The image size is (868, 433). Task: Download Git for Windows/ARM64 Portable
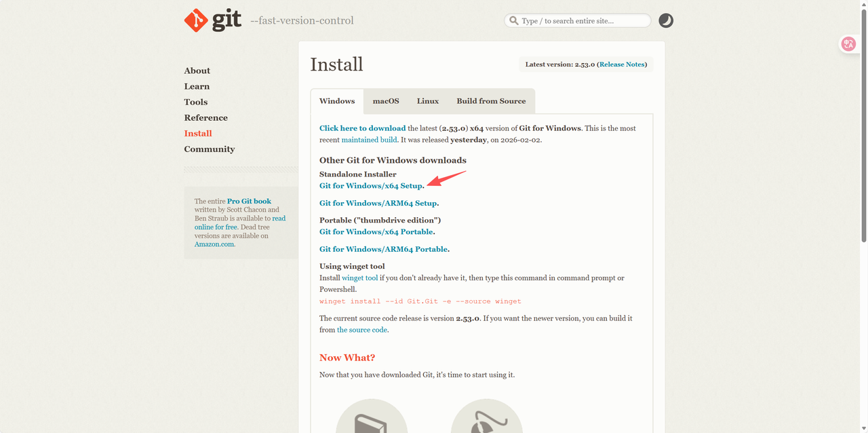[x=383, y=249]
